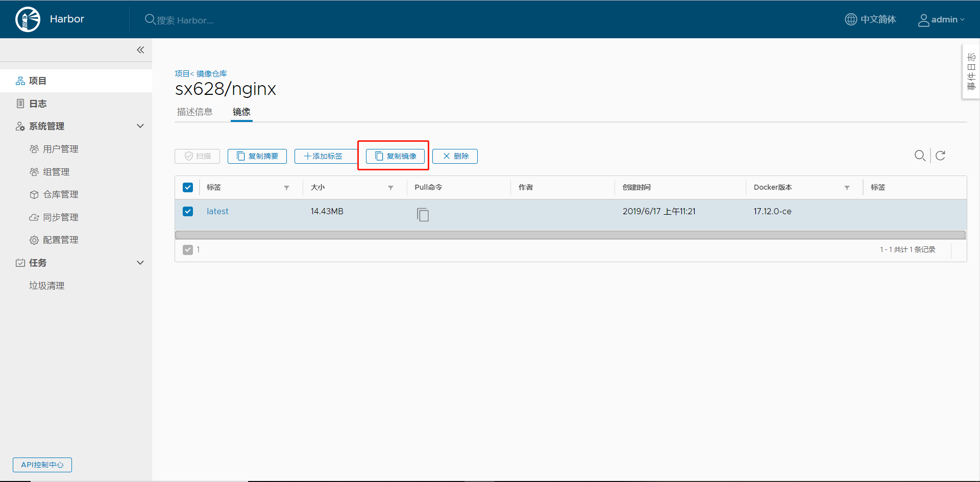The width and height of the screenshot is (980, 482).
Task: Click the 创建时间 column header
Action: tap(636, 187)
